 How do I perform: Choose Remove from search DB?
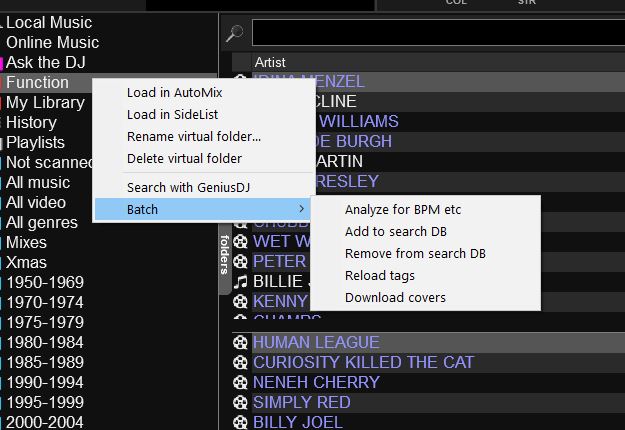click(x=415, y=253)
